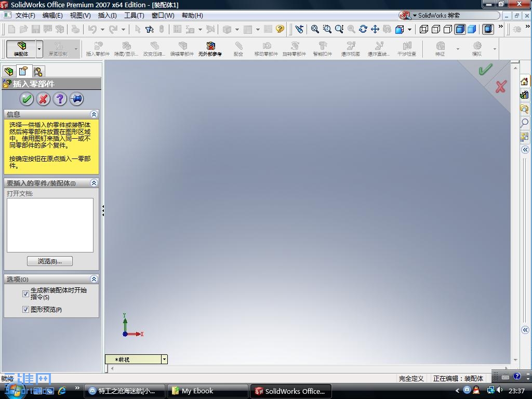Click the Open file icon
This screenshot has width=532, height=399.
coord(24,29)
